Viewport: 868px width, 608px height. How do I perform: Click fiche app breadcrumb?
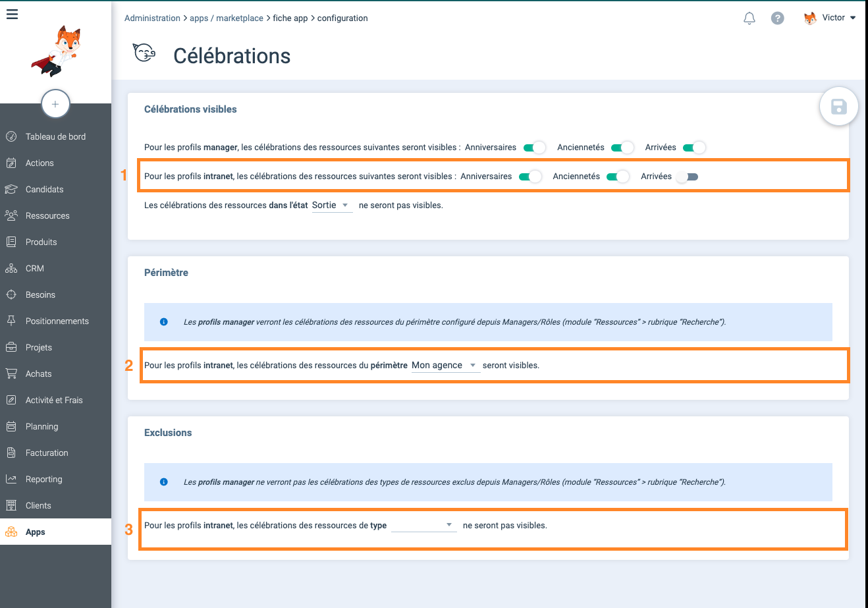pyautogui.click(x=290, y=18)
